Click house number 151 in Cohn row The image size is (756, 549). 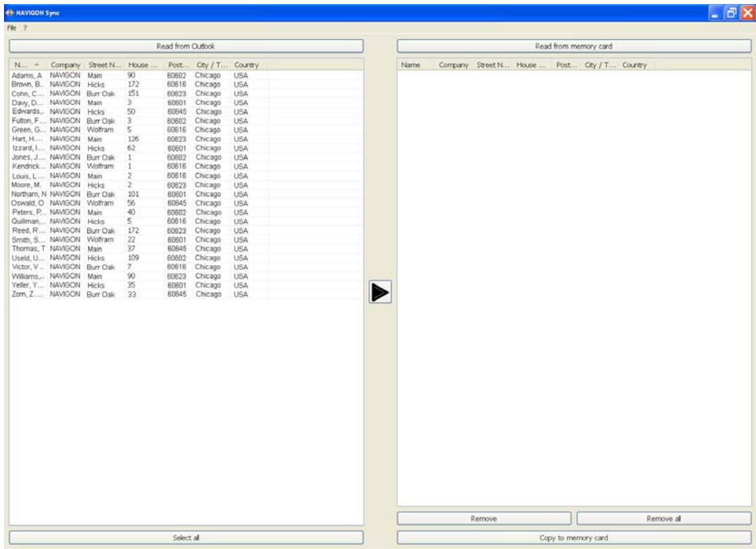pos(133,93)
